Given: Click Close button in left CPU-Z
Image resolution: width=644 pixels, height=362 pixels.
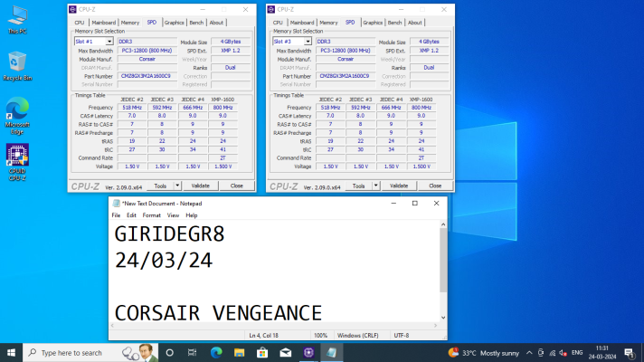Looking at the screenshot, I should 237,186.
